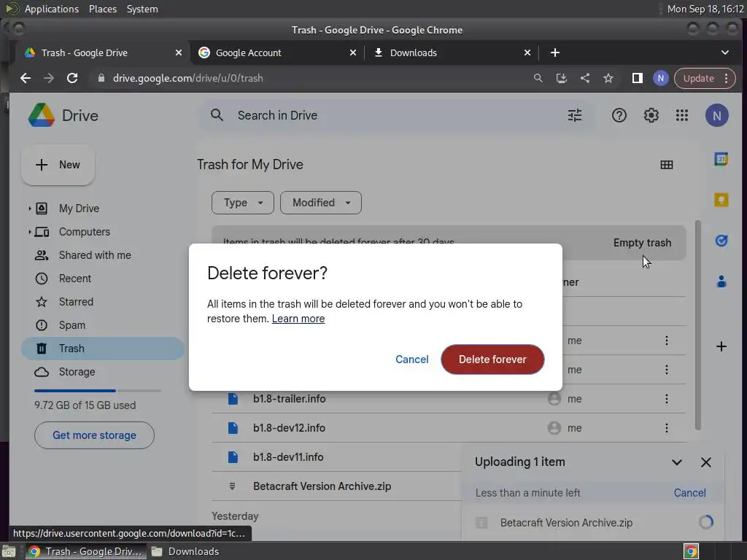
Task: Share this page via share icon
Action: [584, 78]
